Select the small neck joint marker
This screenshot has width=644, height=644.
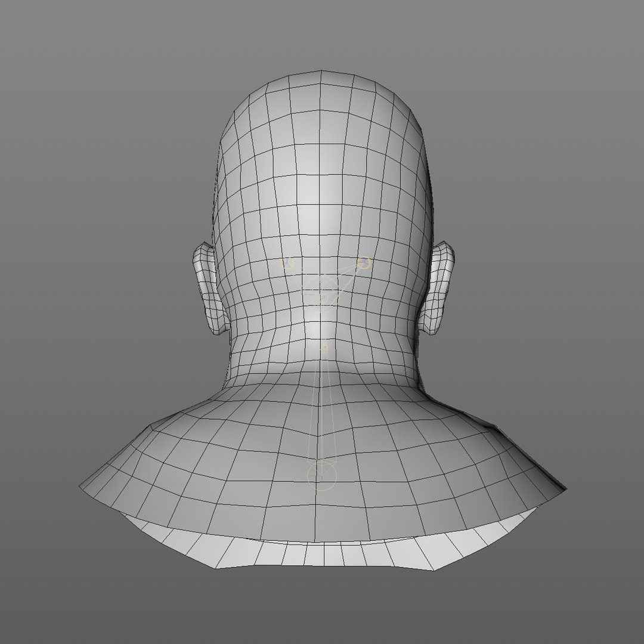(x=324, y=349)
